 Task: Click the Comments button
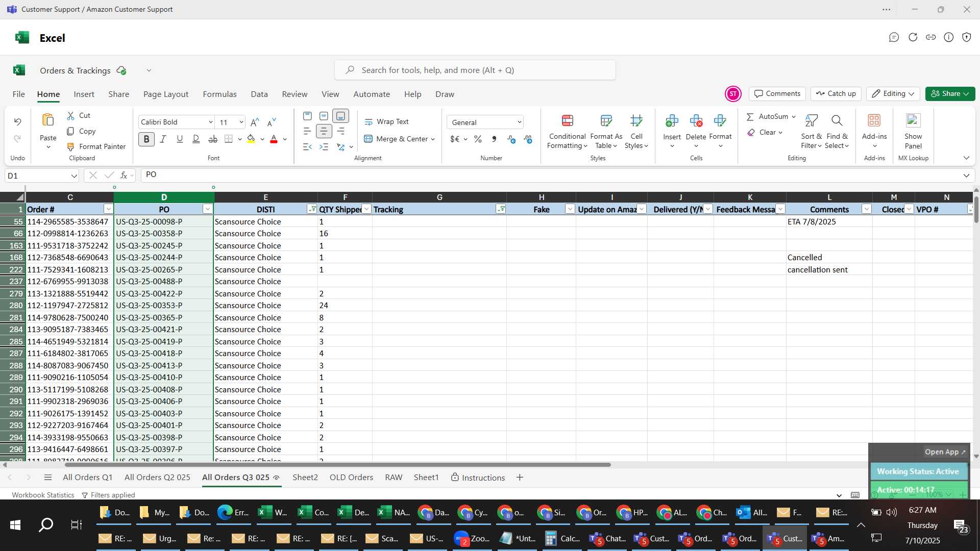pos(777,94)
